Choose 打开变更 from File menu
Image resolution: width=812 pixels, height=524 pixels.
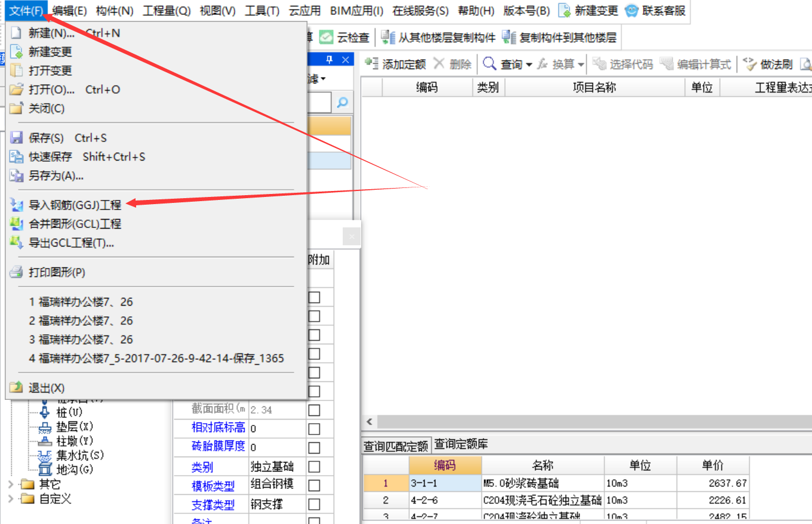(50, 70)
